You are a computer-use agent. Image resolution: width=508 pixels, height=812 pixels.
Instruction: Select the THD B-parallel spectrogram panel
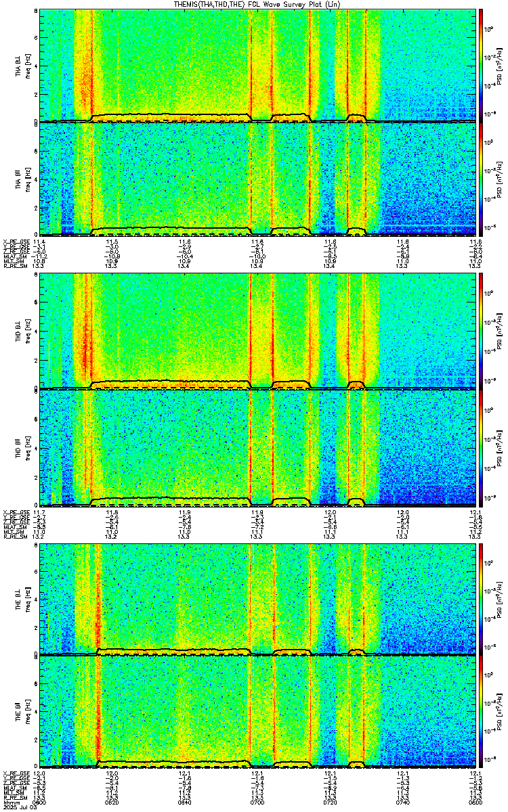pyautogui.click(x=258, y=448)
